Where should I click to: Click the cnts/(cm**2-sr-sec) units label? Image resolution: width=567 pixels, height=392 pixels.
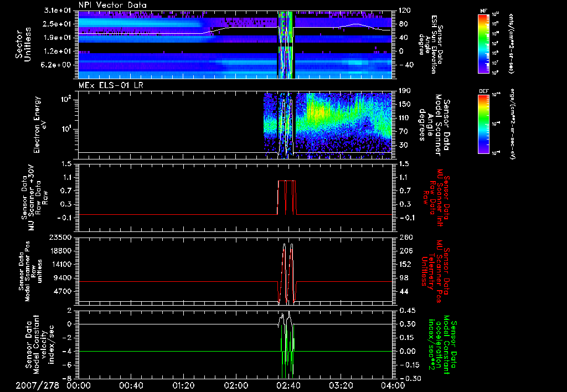click(511, 44)
